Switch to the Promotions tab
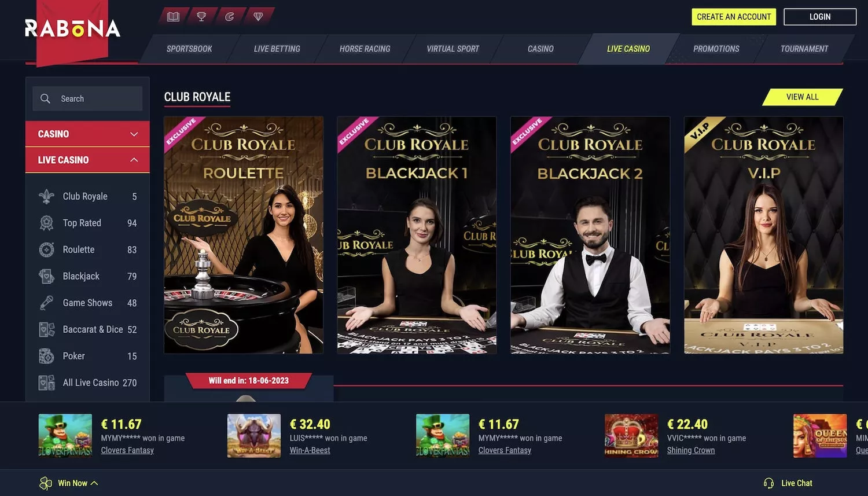This screenshot has width=868, height=496. pyautogui.click(x=716, y=49)
